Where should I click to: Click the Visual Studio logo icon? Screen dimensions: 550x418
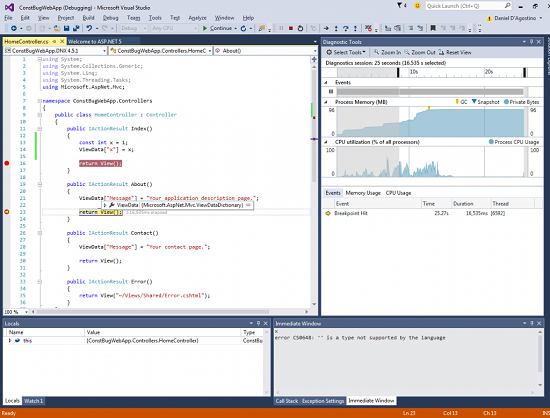coord(9,7)
